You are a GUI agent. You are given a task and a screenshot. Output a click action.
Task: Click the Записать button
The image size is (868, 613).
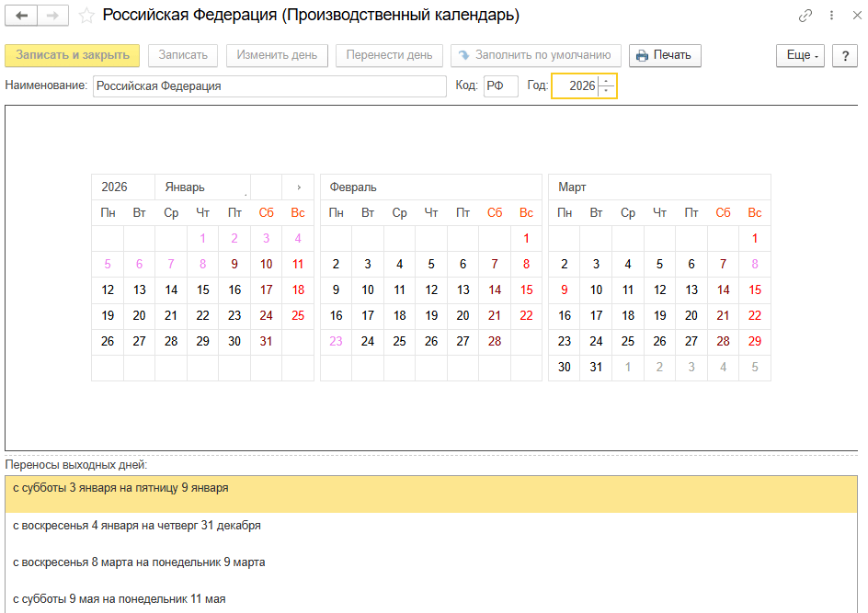pyautogui.click(x=183, y=55)
